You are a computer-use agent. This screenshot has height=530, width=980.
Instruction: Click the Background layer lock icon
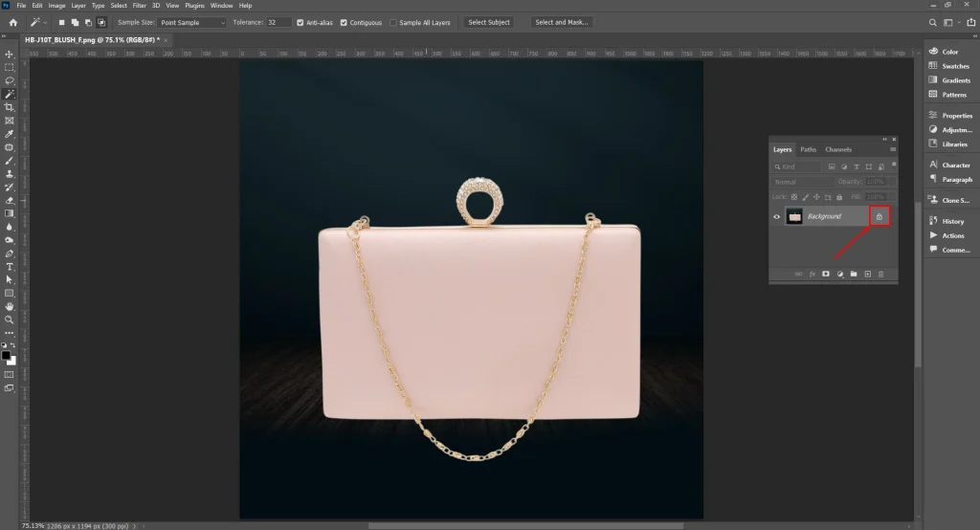tap(879, 216)
